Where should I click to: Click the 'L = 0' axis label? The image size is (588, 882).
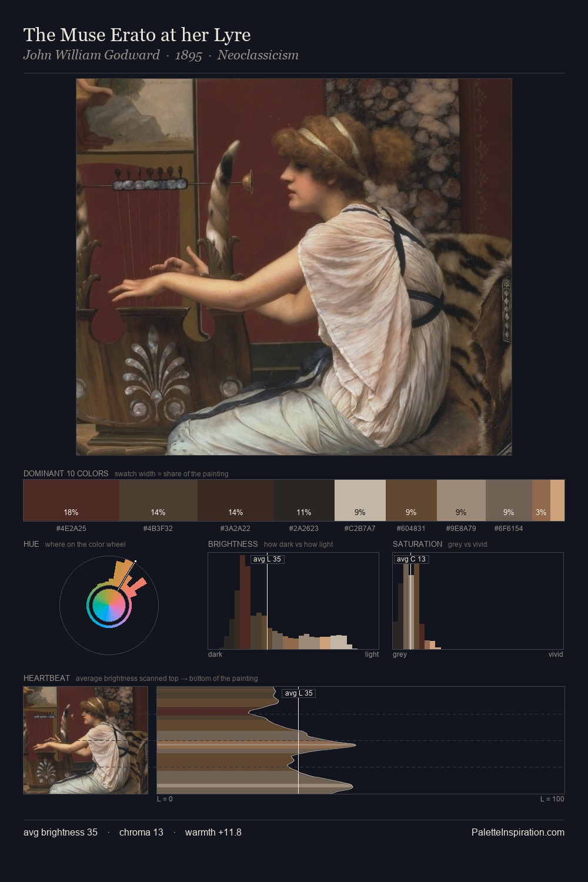coord(165,799)
